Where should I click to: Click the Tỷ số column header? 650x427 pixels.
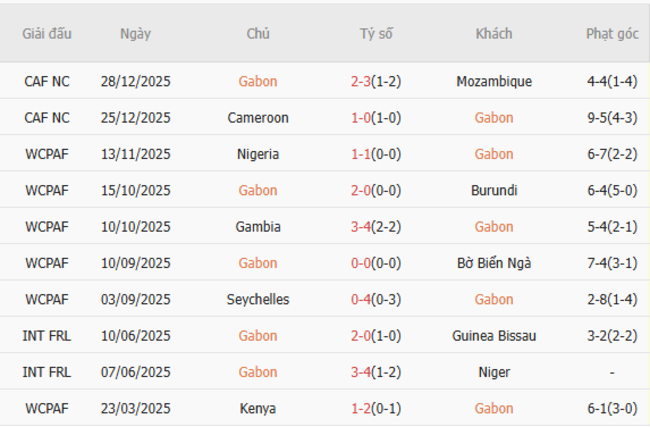click(x=376, y=33)
